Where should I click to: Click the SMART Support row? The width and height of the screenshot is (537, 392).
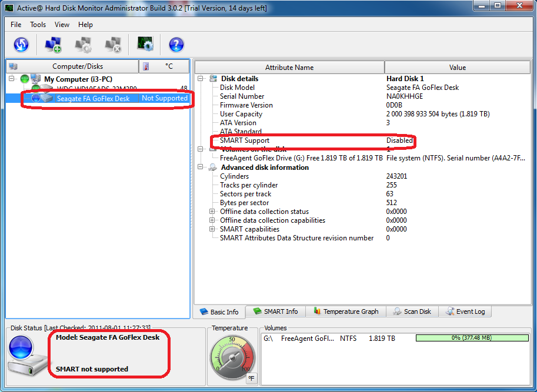click(363, 140)
